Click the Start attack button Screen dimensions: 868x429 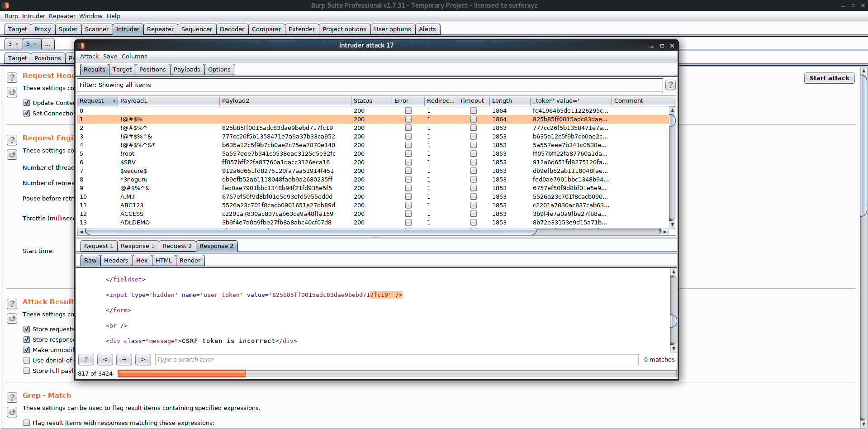[x=829, y=78]
